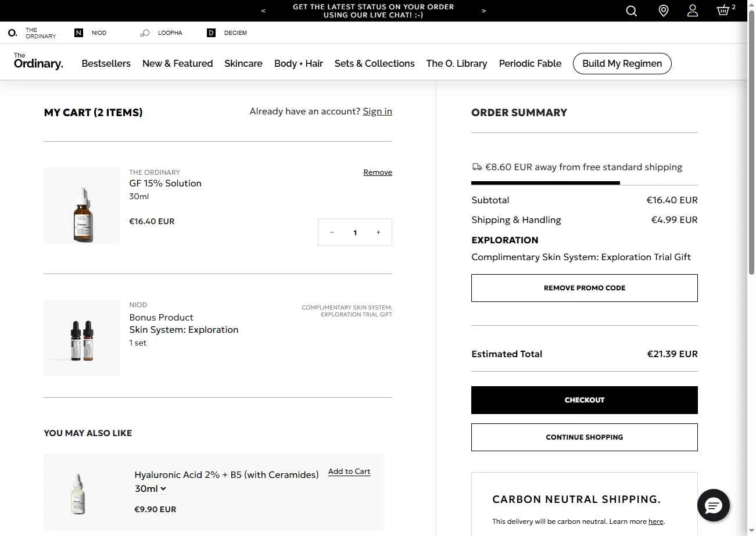Viewport: 756px width, 536px height.
Task: Open Skin System: Exploration thumbnail
Action: (82, 338)
